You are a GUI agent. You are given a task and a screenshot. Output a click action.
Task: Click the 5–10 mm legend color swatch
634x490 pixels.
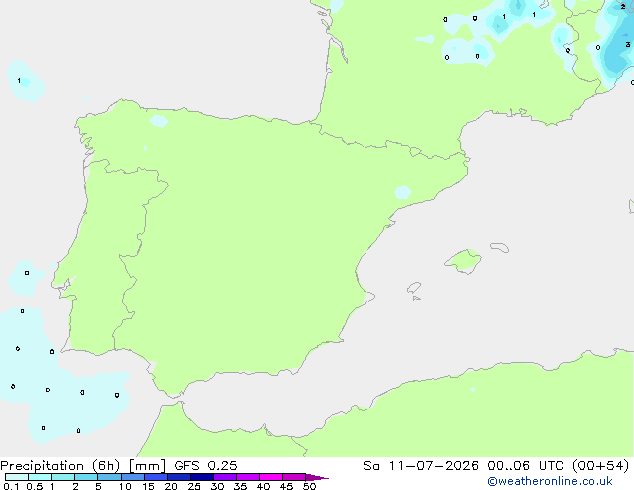coord(109,477)
